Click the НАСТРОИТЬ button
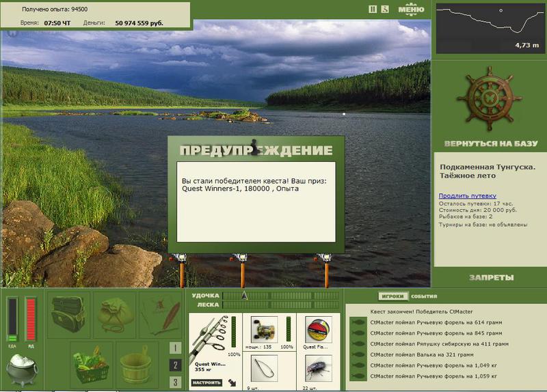Image resolution: width=547 pixels, height=392 pixels. pos(206,382)
